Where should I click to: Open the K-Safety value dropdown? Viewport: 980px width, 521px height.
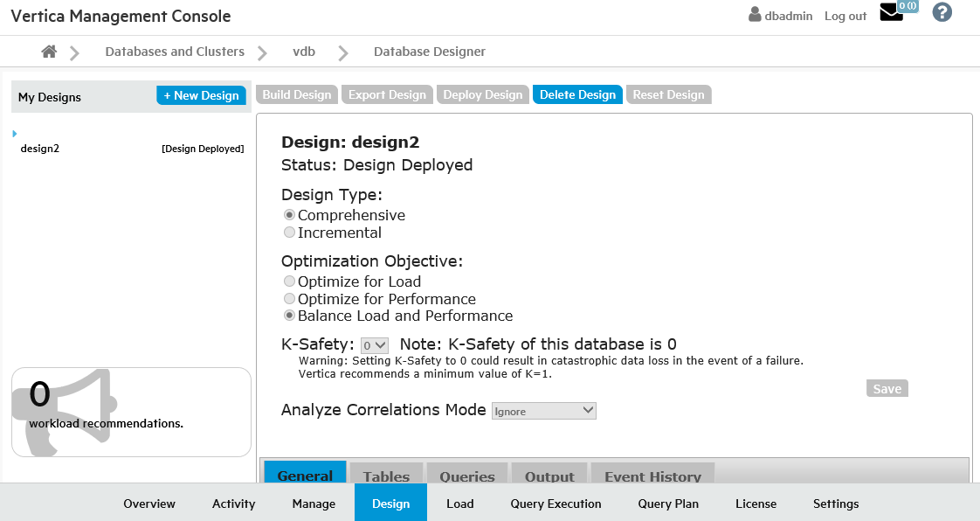[x=375, y=345]
